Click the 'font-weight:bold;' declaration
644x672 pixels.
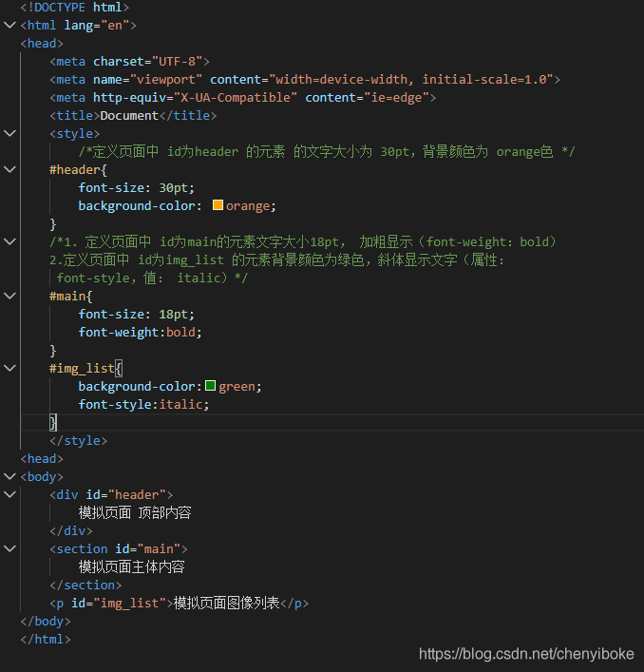(x=140, y=332)
